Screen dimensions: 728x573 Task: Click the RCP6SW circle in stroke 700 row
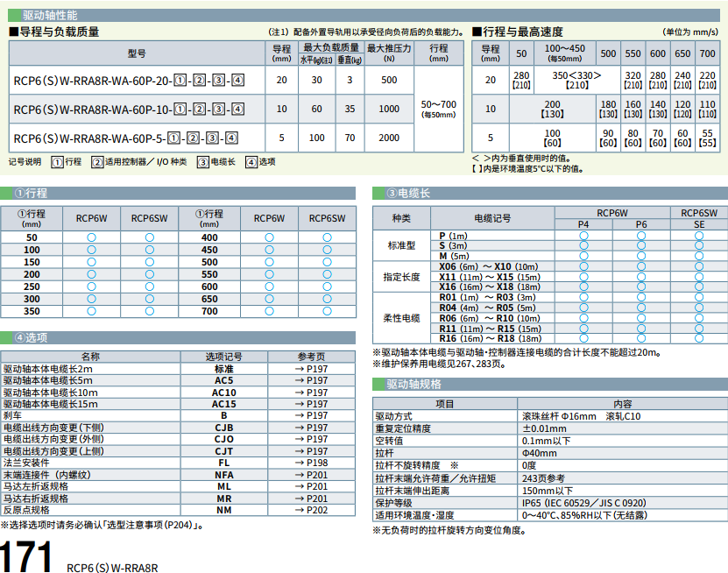click(328, 311)
